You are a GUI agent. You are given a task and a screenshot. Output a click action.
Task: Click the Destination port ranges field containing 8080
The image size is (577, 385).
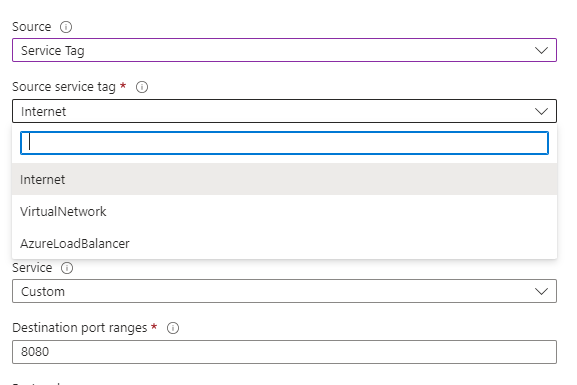coord(284,352)
